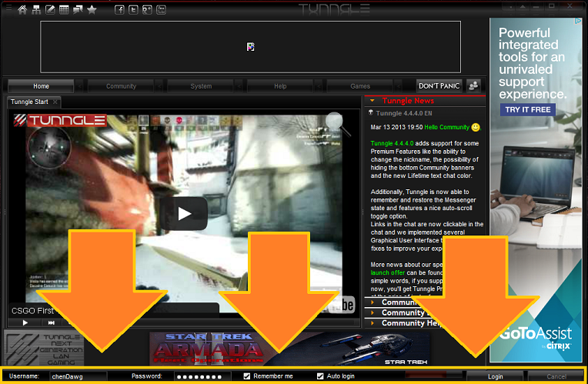
Task: Open the hamburger menu in title bar
Action: (x=8, y=7)
